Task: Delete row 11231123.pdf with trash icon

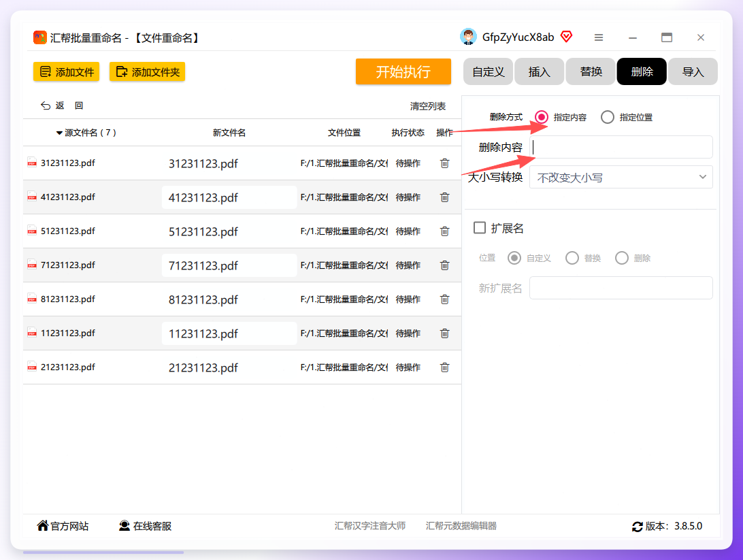Action: pos(444,333)
